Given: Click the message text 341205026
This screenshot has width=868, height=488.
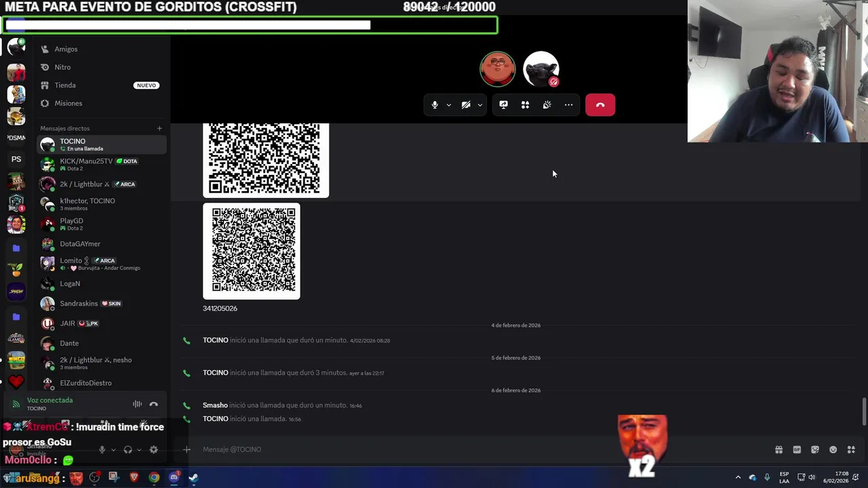Looking at the screenshot, I should pos(220,308).
